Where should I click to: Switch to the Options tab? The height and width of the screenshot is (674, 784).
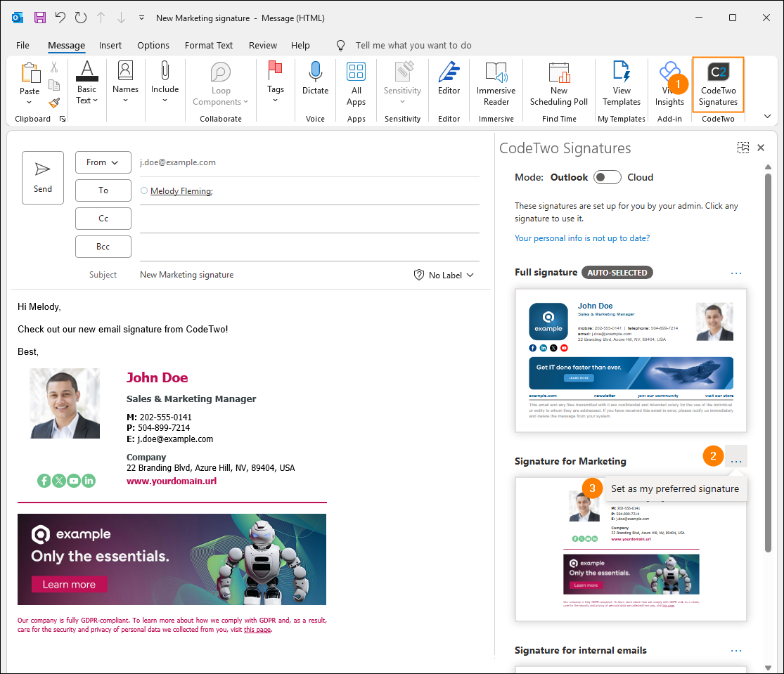(x=153, y=46)
